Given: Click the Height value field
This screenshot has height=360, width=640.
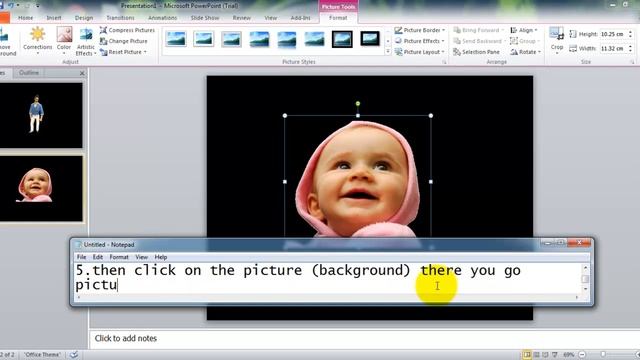Looking at the screenshot, I should pyautogui.click(x=613, y=34).
